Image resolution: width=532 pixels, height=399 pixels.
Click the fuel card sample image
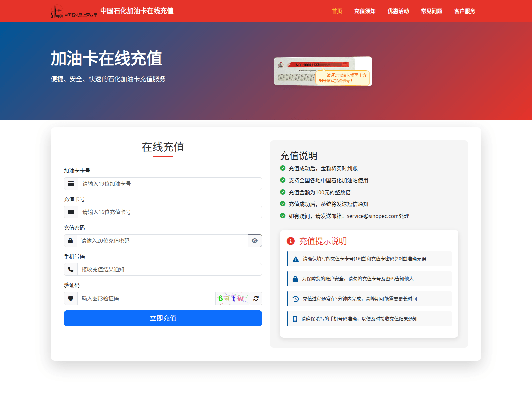pos(323,71)
